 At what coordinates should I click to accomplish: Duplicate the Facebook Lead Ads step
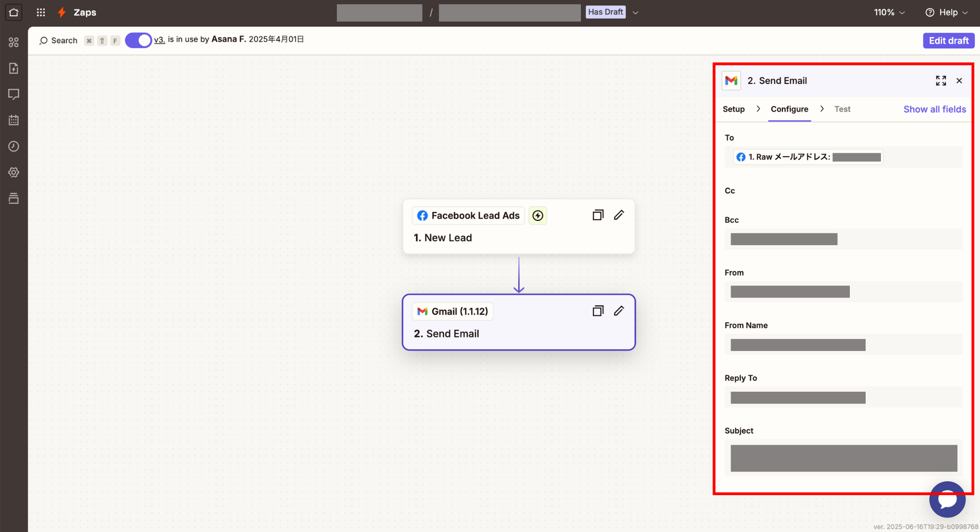598,215
